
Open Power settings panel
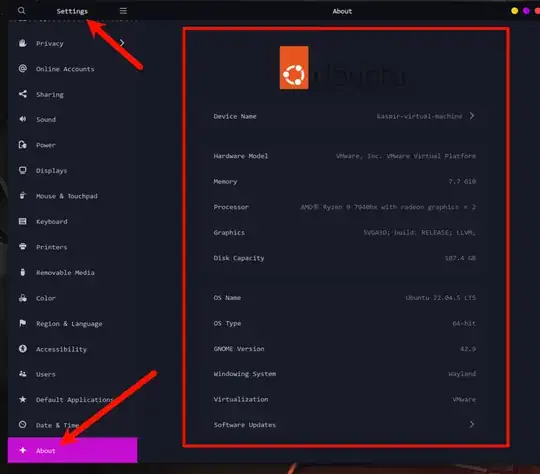tap(72, 145)
